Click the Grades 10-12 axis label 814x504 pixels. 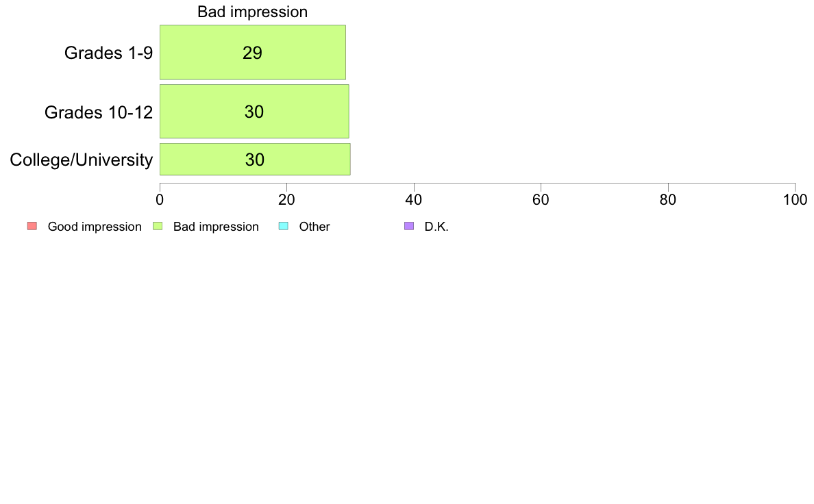[x=99, y=112]
